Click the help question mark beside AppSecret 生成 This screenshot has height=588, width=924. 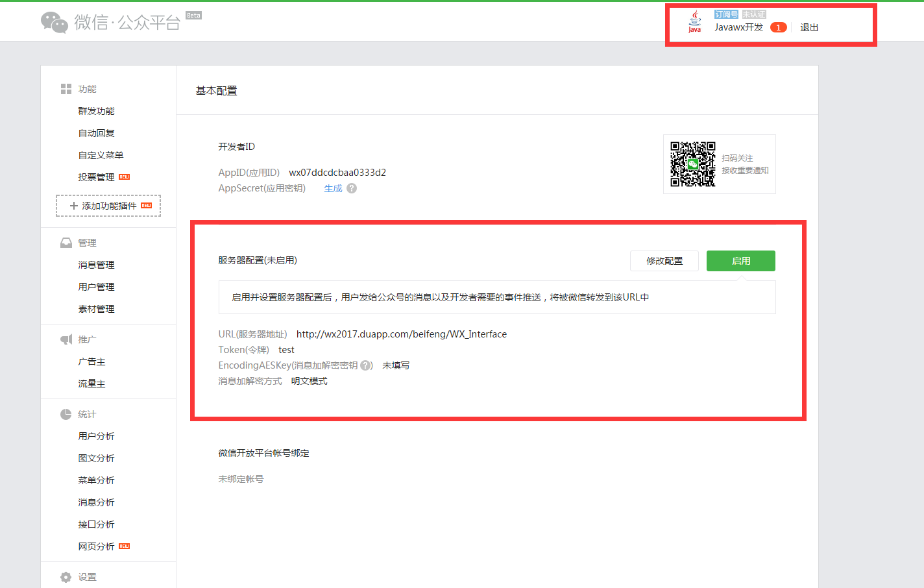pyautogui.click(x=352, y=188)
